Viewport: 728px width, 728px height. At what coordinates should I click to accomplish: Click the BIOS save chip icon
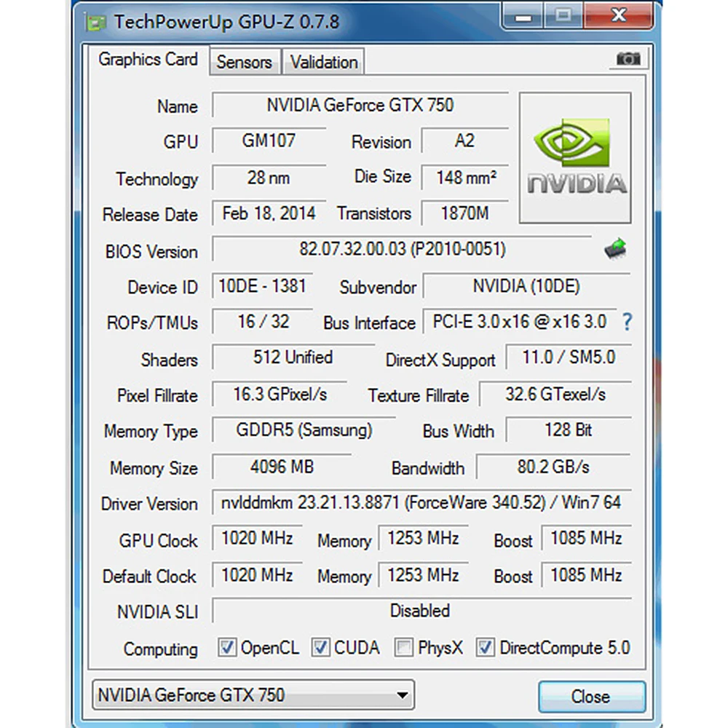tap(615, 249)
